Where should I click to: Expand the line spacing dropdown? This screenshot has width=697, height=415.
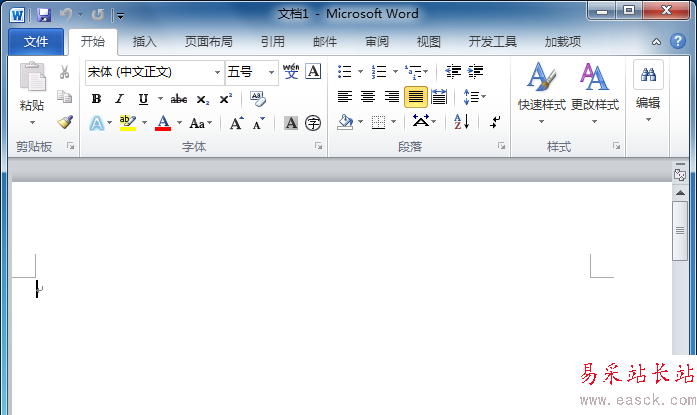(483, 97)
